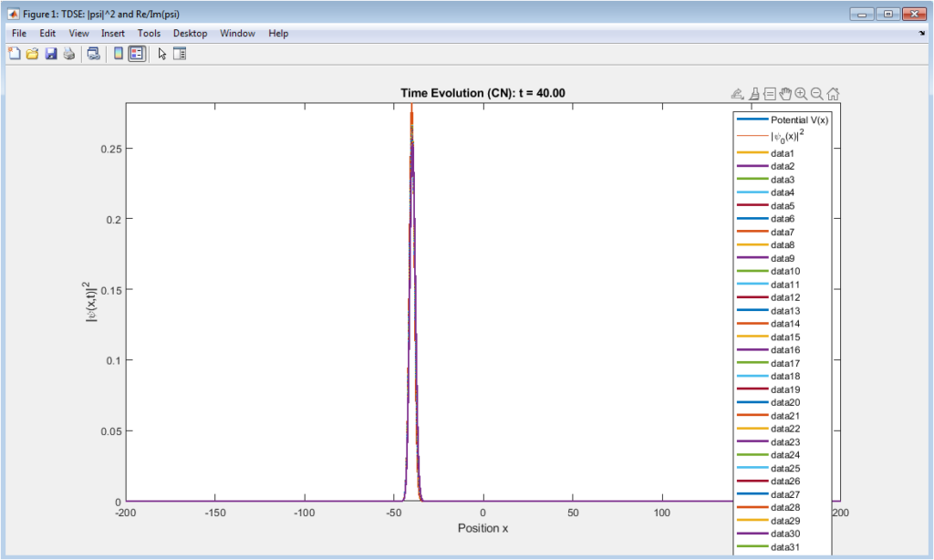Click the colored line swatch beside data3
Viewport: 934px width, 560px height.
coord(752,179)
